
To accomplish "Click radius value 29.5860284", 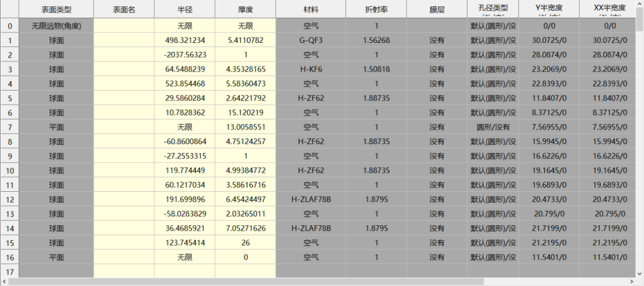I will [185, 98].
